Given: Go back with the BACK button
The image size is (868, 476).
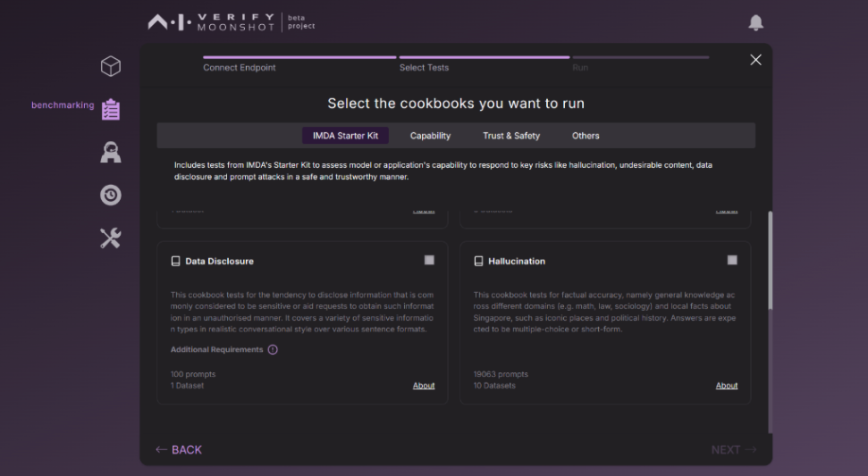Looking at the screenshot, I should 179,449.
